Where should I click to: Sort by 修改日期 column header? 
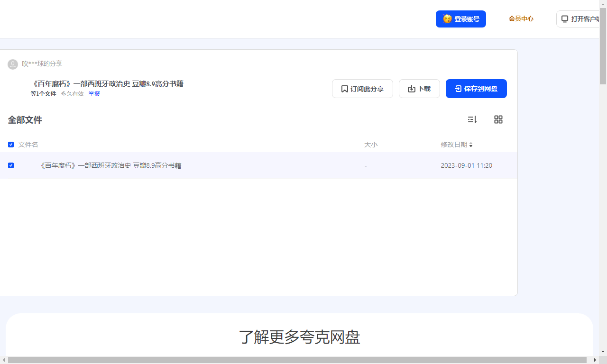(456, 145)
